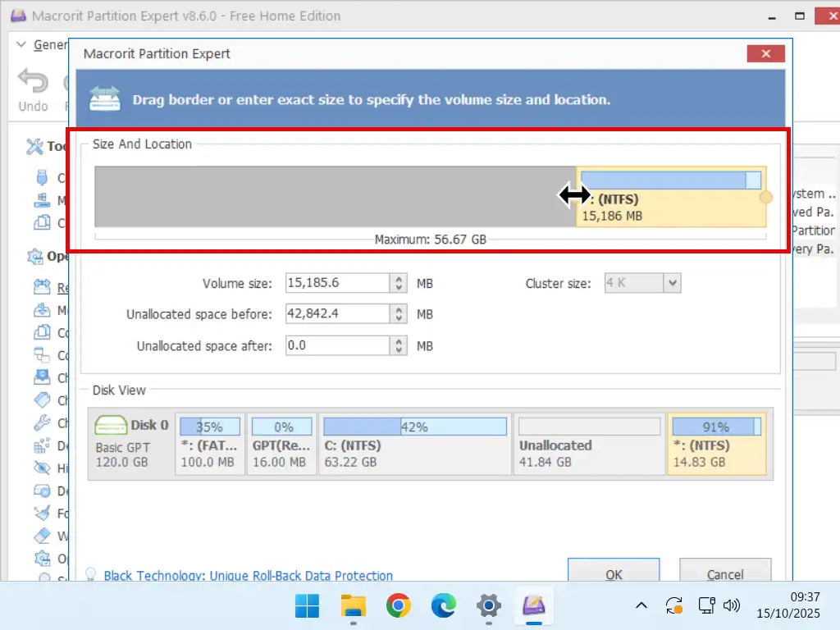Show hidden icons in system tray

tap(641, 606)
